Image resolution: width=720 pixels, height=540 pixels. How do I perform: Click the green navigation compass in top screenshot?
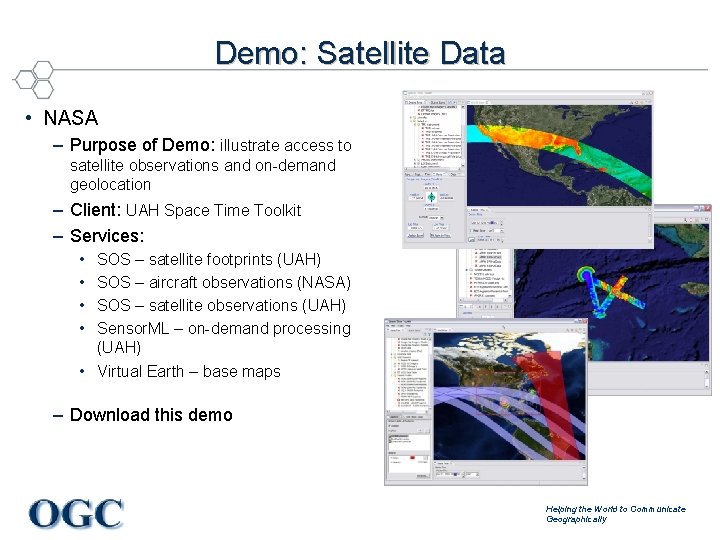tap(432, 197)
